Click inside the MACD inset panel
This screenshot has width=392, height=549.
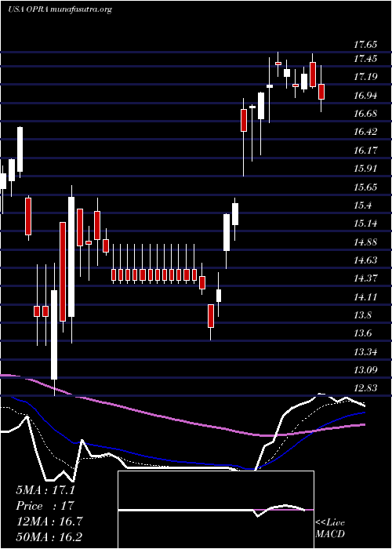216,510
